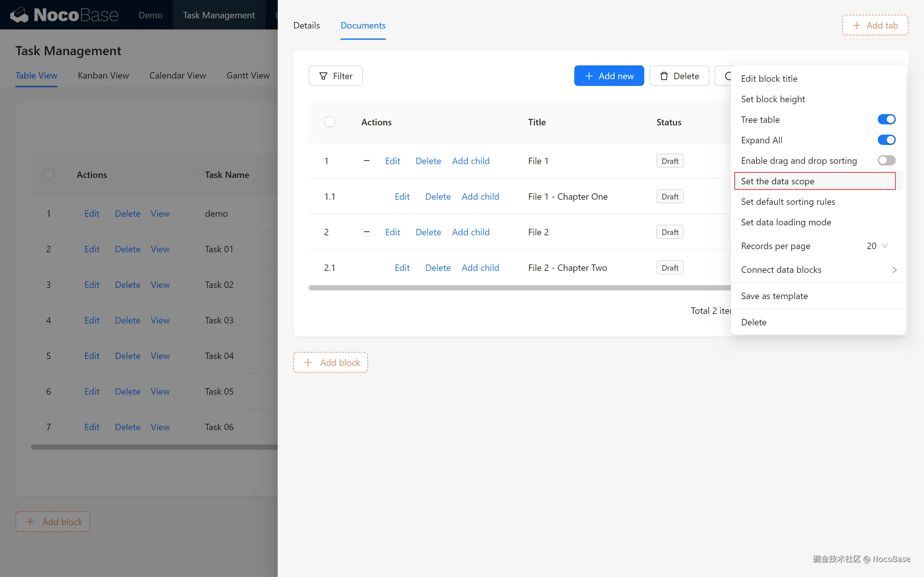The image size is (924, 577).
Task: Click Add child link for File 1
Action: click(x=470, y=161)
